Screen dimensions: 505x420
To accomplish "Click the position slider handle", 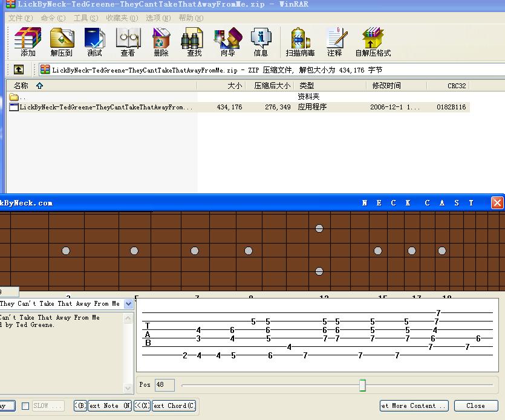I will (x=362, y=385).
